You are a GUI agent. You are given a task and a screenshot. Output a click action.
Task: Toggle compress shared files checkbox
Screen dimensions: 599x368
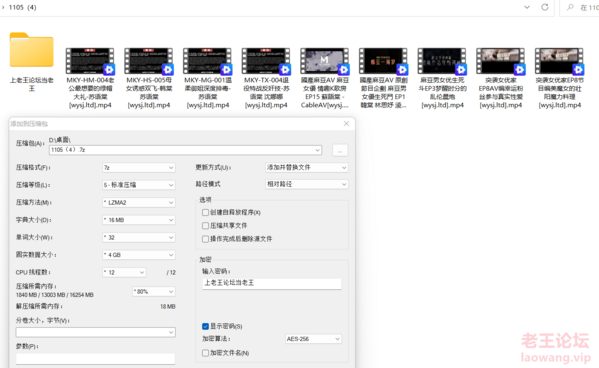tap(205, 226)
